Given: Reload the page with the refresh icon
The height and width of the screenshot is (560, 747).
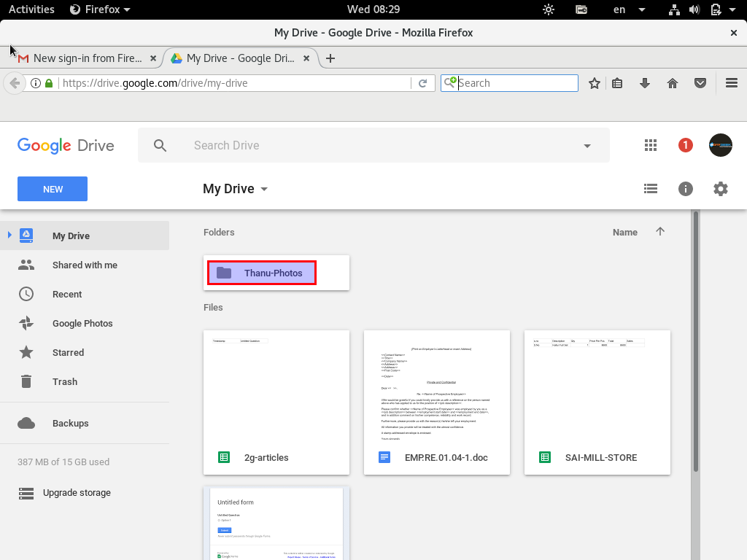Looking at the screenshot, I should coord(422,83).
